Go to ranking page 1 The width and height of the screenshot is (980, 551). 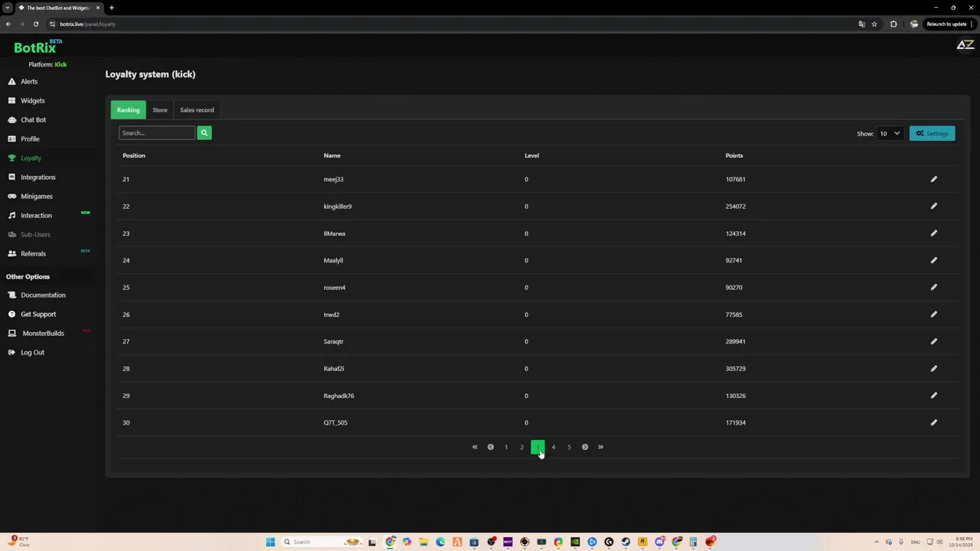pos(506,447)
